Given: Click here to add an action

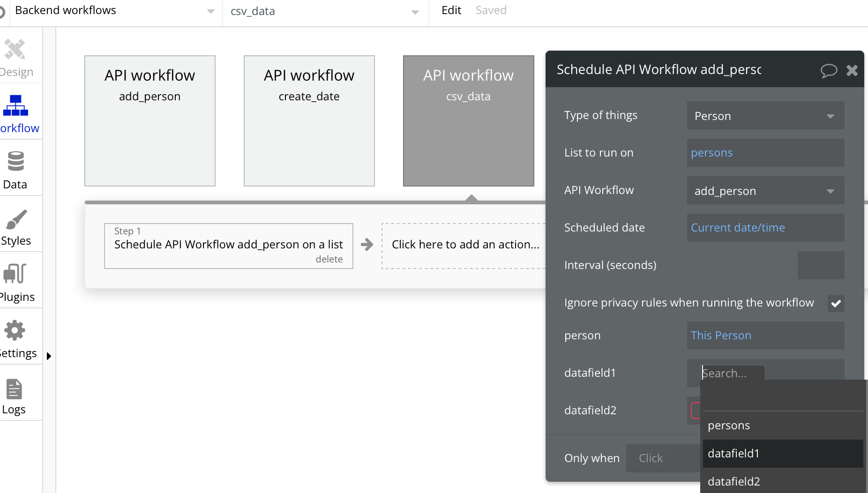Looking at the screenshot, I should (x=465, y=245).
